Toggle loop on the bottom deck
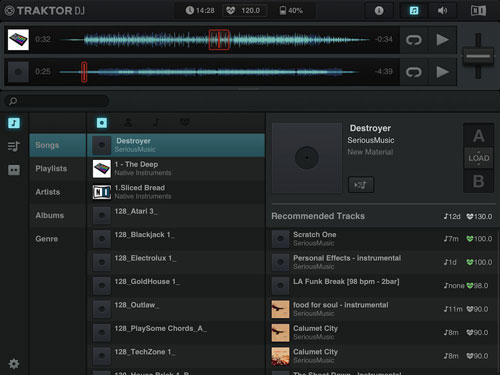 click(x=414, y=72)
